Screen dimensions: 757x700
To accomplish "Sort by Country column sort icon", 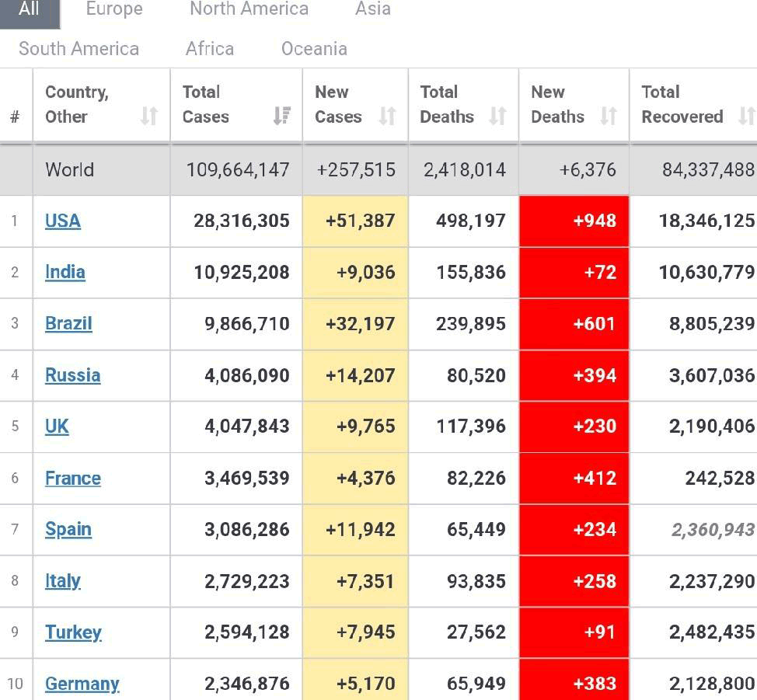I will pyautogui.click(x=148, y=117).
